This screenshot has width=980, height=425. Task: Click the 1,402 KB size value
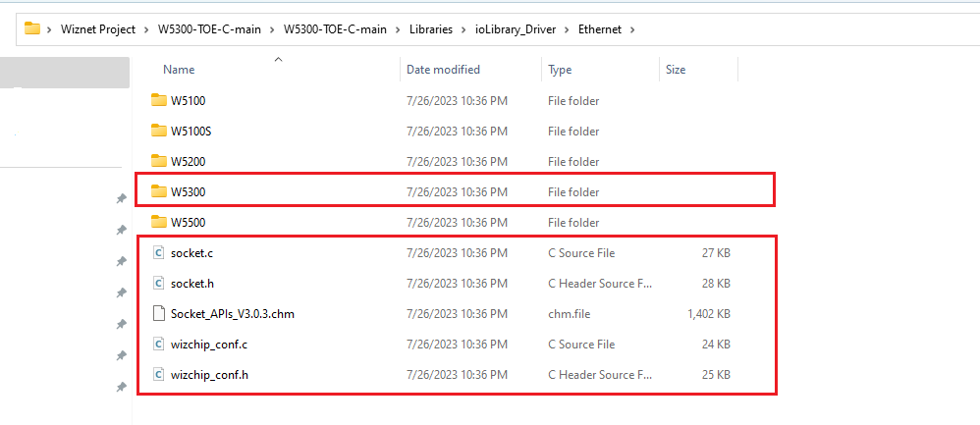point(708,314)
